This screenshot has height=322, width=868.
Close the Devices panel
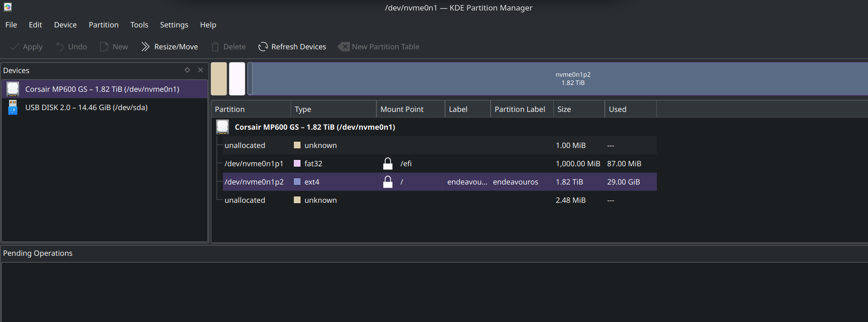coord(201,70)
